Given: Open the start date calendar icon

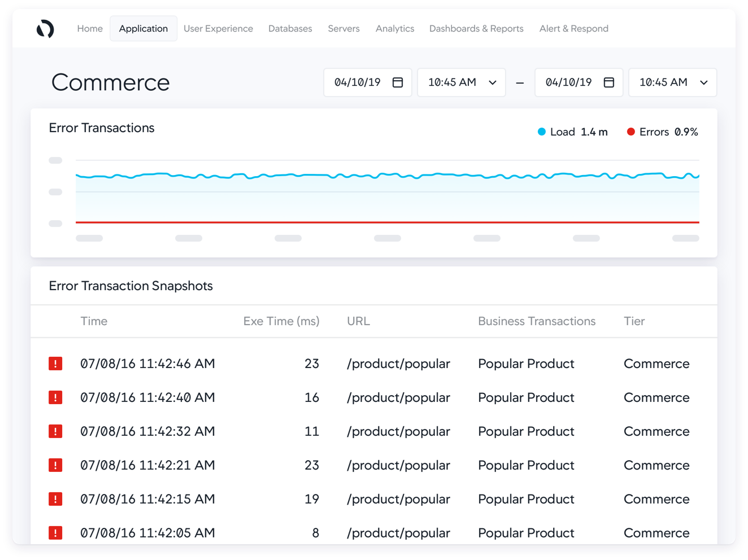Looking at the screenshot, I should 398,82.
